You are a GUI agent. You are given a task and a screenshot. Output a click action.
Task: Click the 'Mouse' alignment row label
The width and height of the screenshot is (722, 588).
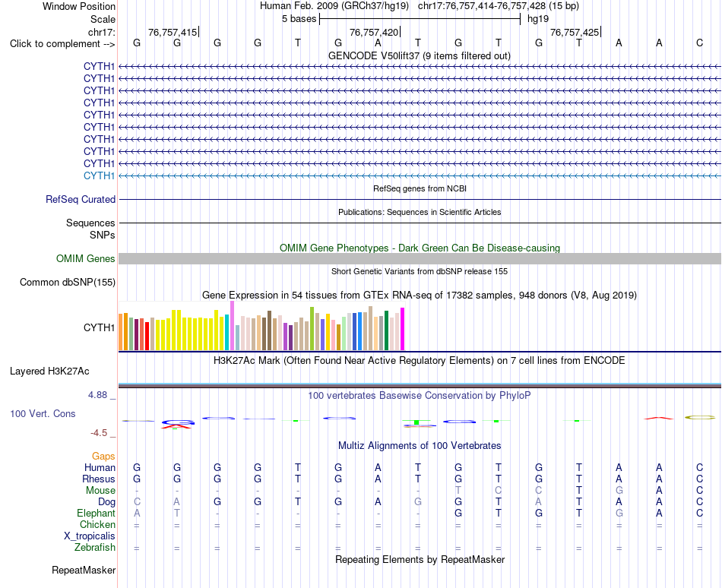coord(100,491)
